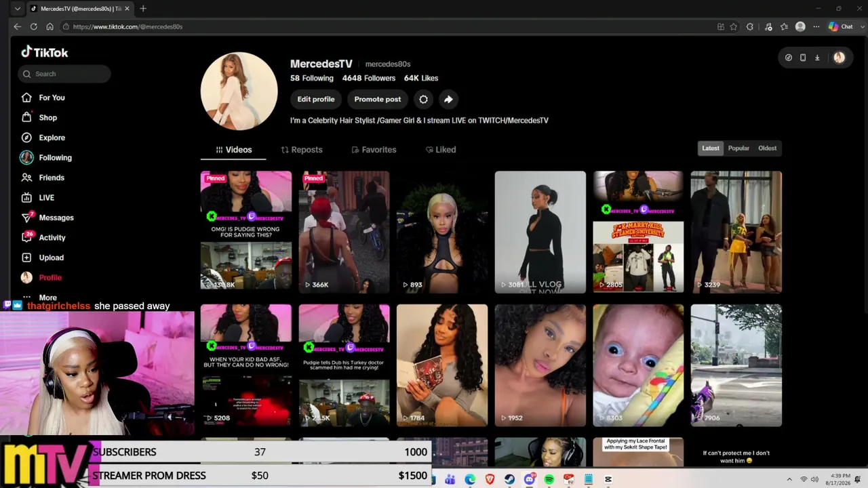Open the browser profile account icon
Screen dimensions: 868x488
(800, 26)
